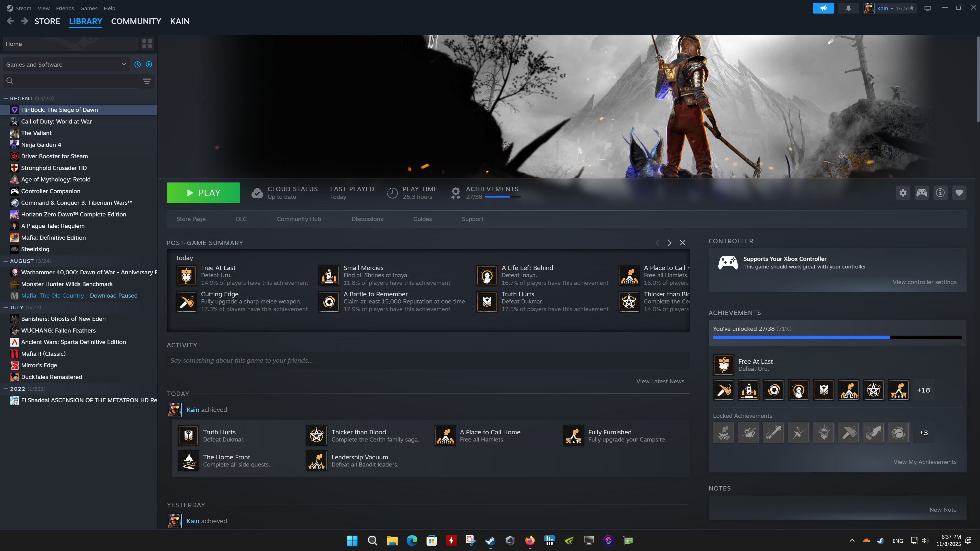Open Big Picture mode monitor icon

(927, 8)
